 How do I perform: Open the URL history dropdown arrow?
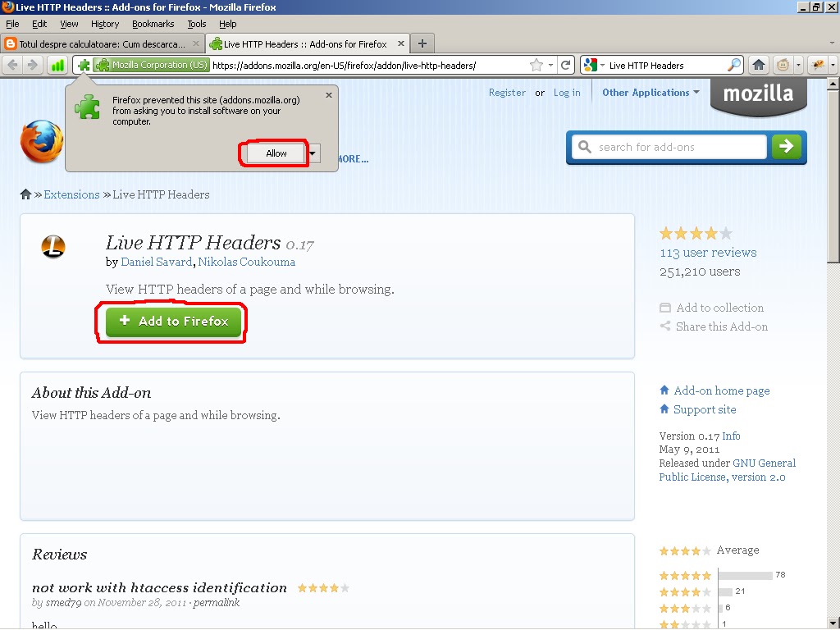point(550,66)
